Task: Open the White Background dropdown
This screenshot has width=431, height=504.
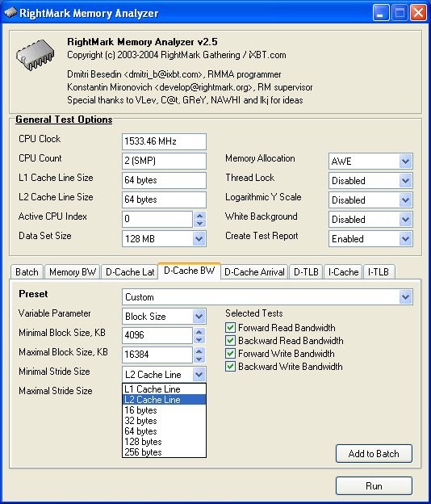Action: (x=405, y=219)
